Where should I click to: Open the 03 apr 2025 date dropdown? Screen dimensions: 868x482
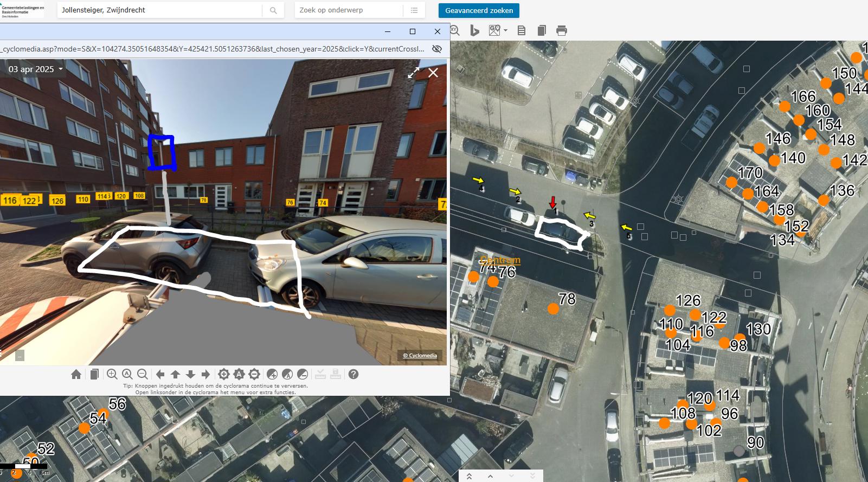pyautogui.click(x=36, y=69)
